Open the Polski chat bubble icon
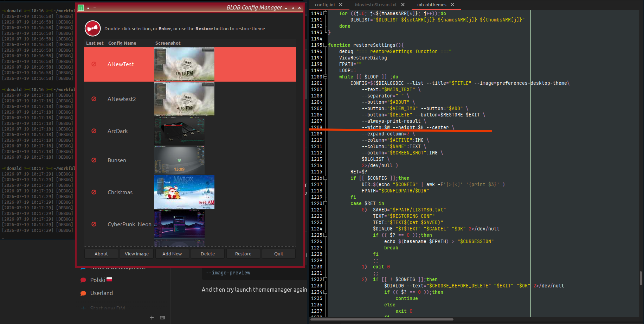The image size is (644, 324). click(83, 280)
